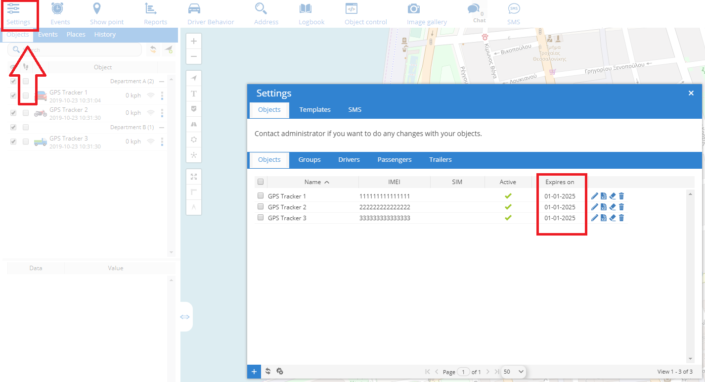Open the Driver Behavior car icon
Screen dimensions: 705x382
[194, 9]
